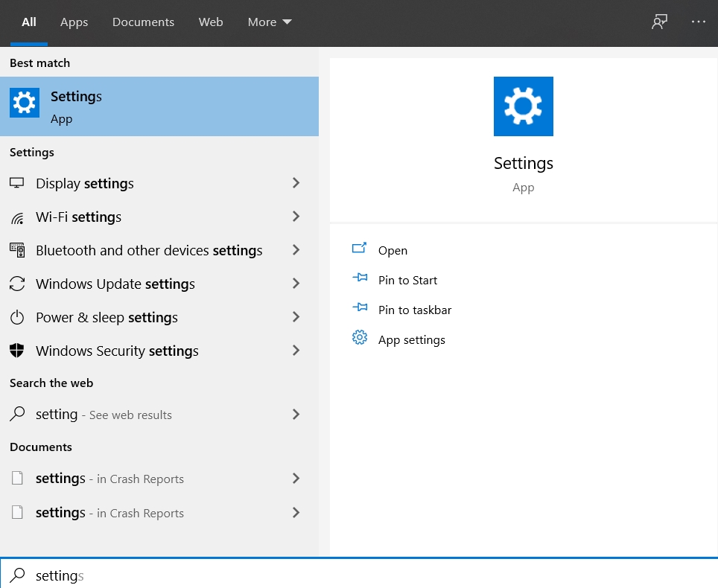Screen dimensions: 718x588
Task: Click the Bluetooth devices keyboard icon
Action: click(17, 250)
